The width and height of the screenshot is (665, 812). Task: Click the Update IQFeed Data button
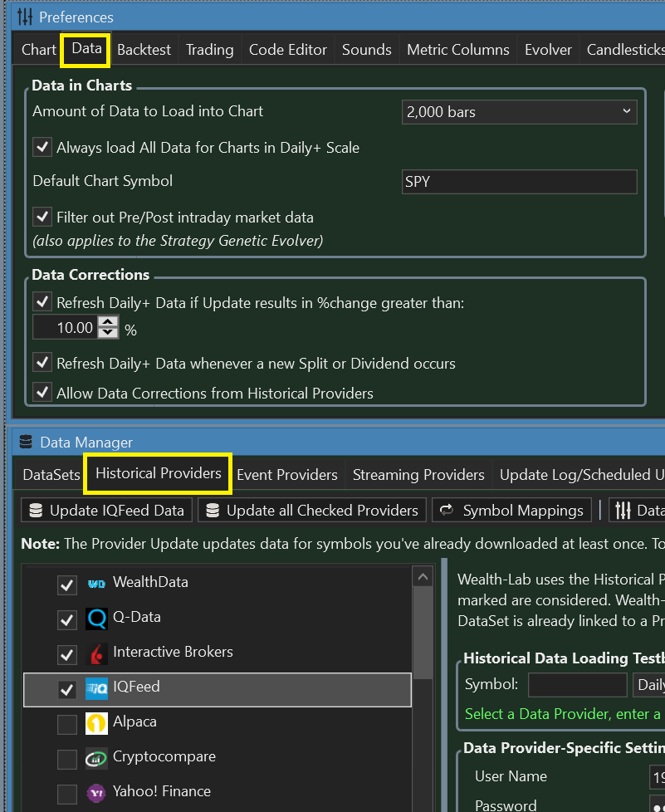[x=107, y=511]
